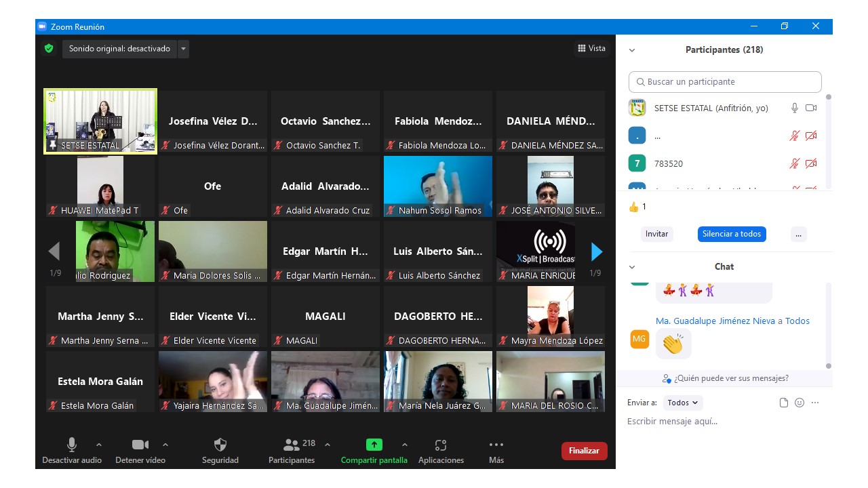Go to next gallery page arrow
This screenshot has width=868, height=488.
coord(597,252)
